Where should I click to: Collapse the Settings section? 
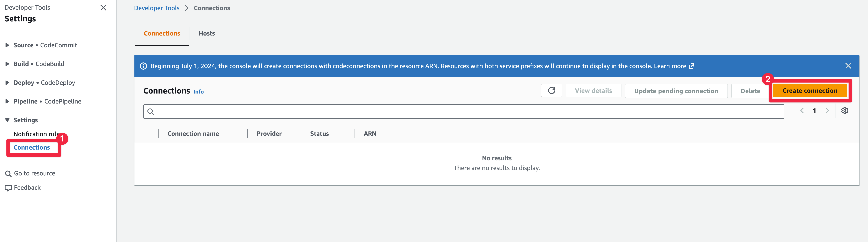coord(7,120)
